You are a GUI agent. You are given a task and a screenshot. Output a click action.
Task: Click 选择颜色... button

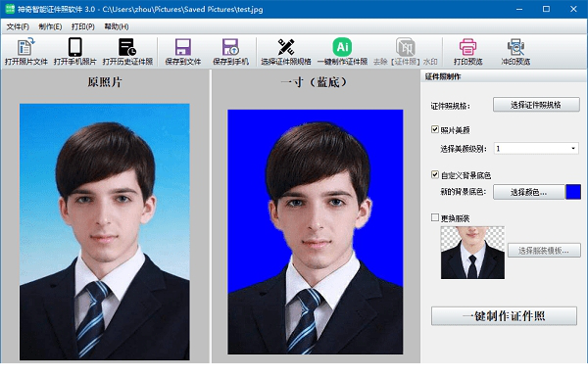click(x=529, y=192)
